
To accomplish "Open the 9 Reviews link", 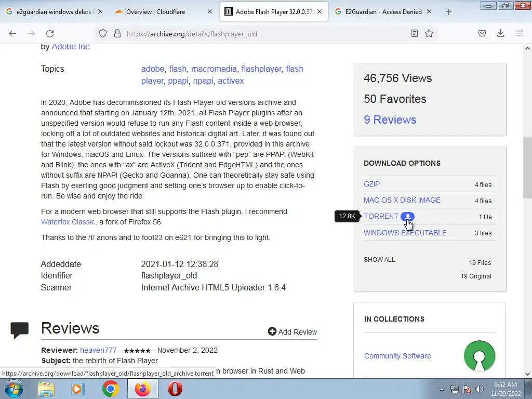I will point(390,119).
